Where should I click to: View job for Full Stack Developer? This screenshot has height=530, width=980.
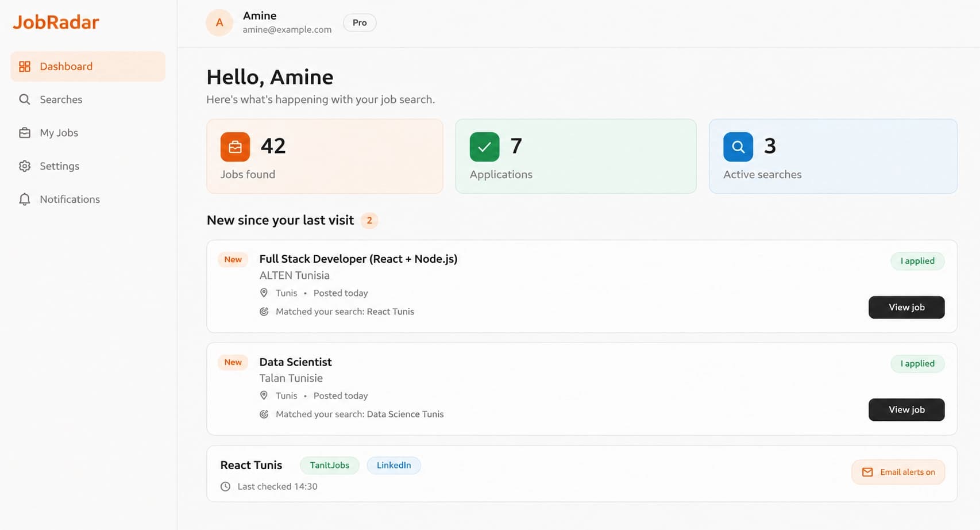click(x=906, y=308)
